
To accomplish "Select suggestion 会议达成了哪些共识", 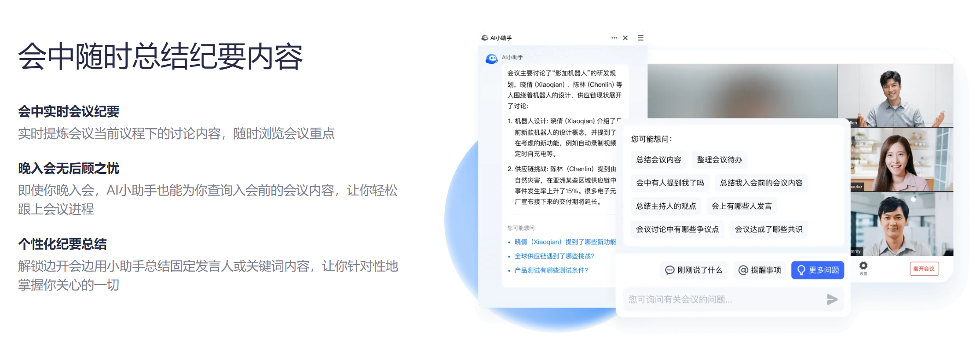I will (768, 229).
